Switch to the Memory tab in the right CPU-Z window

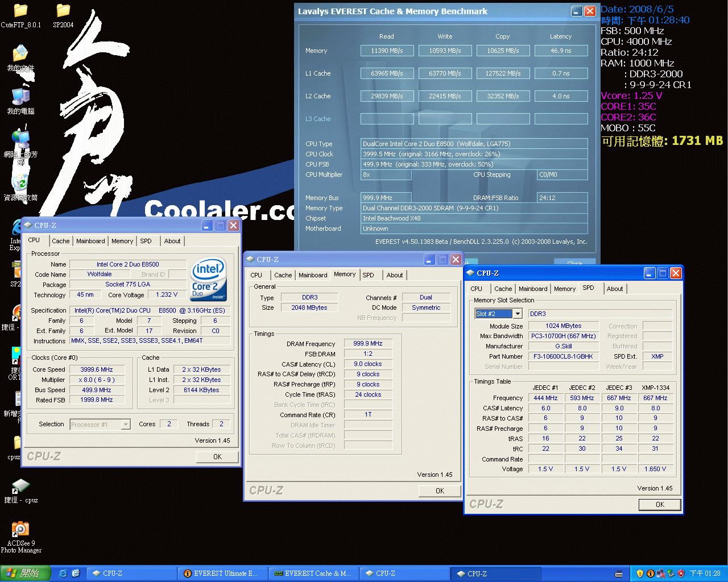click(x=565, y=289)
